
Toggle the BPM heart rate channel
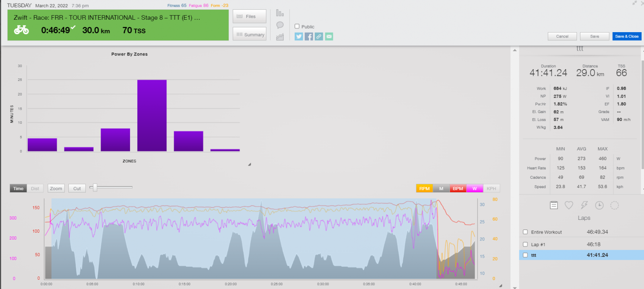point(458,189)
